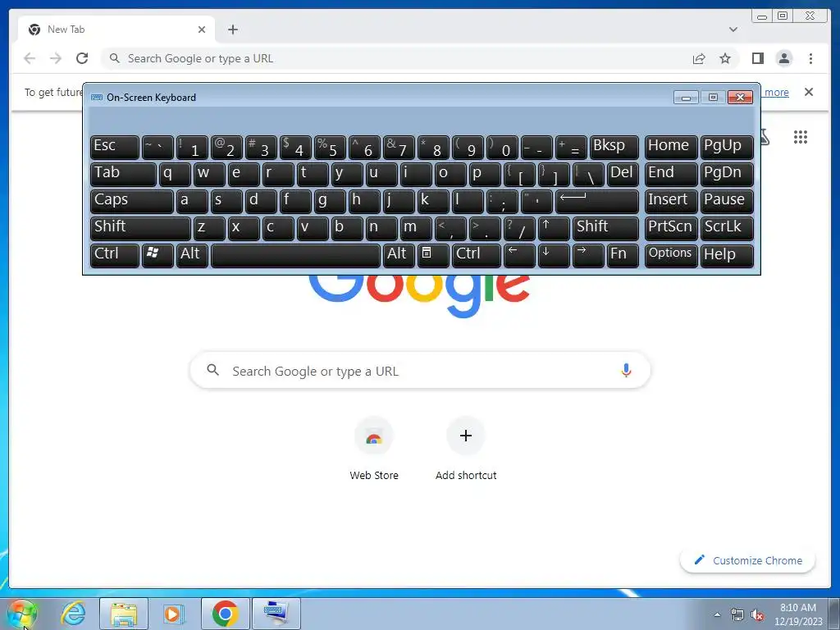Click Customize Chrome button
This screenshot has height=630, width=840.
pyautogui.click(x=748, y=560)
